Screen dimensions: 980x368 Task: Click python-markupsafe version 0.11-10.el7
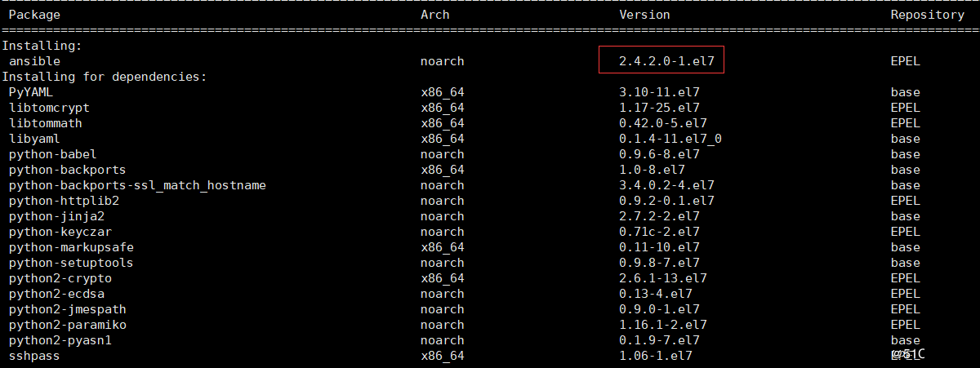pyautogui.click(x=659, y=247)
